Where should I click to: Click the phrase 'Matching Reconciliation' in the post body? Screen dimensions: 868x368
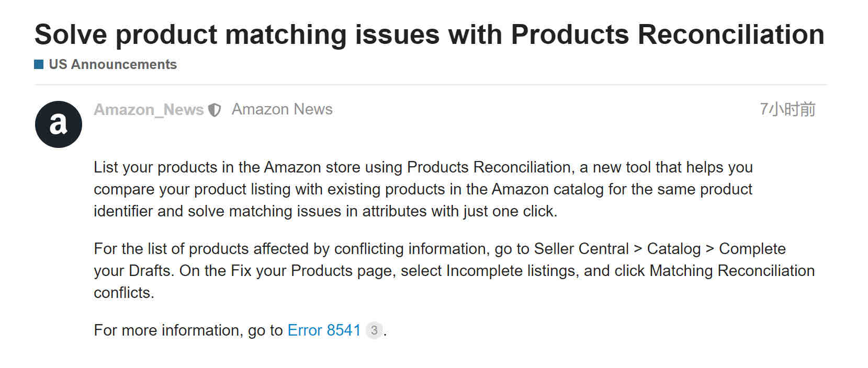tap(732, 271)
